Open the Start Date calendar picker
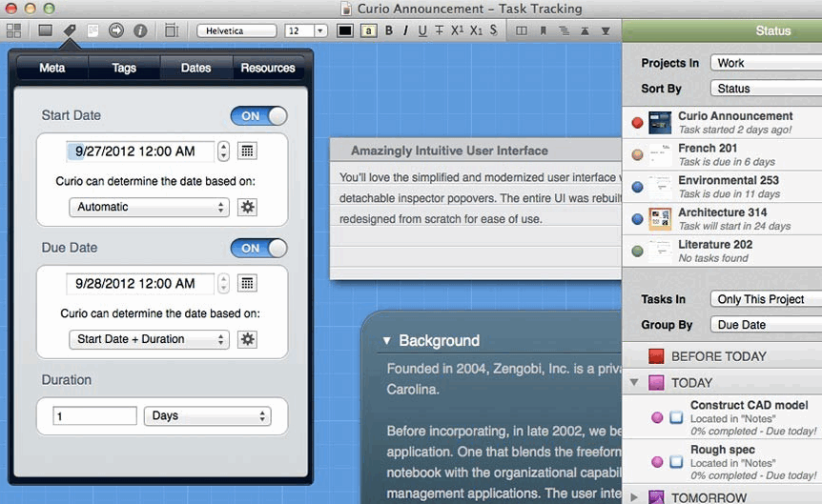This screenshot has width=822, height=504. (247, 151)
